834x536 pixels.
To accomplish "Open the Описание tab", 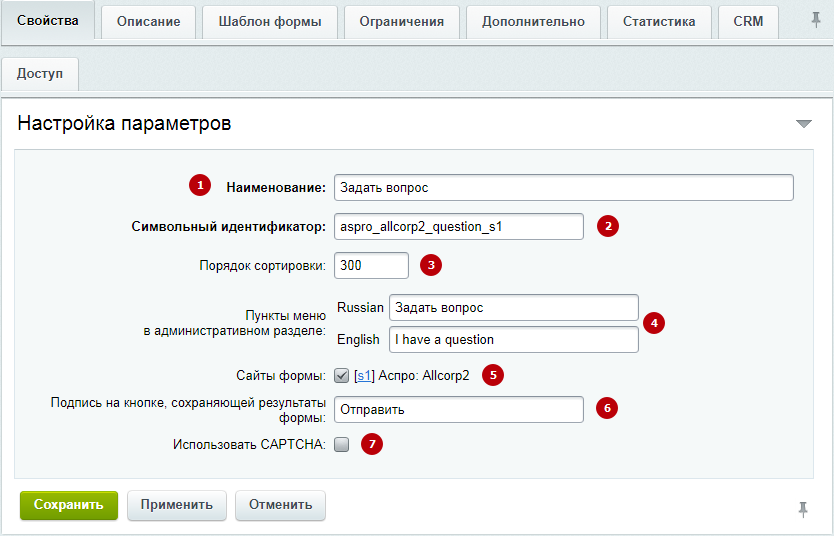I will [x=148, y=22].
